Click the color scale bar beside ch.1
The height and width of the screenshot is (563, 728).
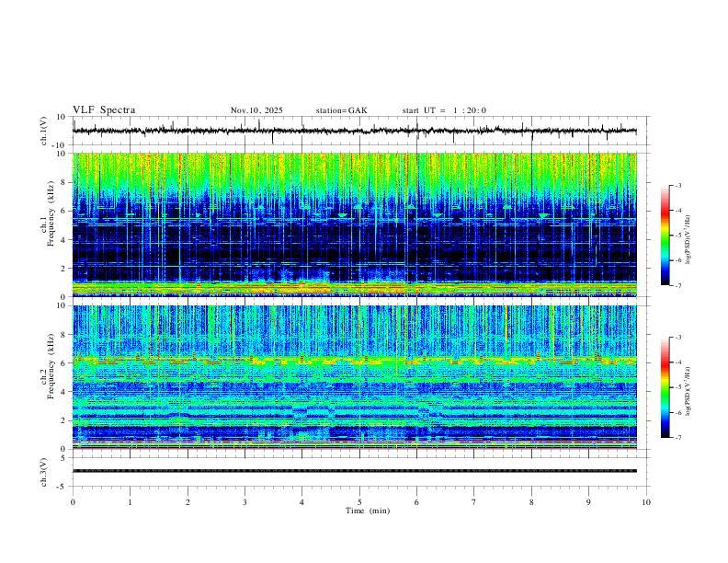click(665, 236)
